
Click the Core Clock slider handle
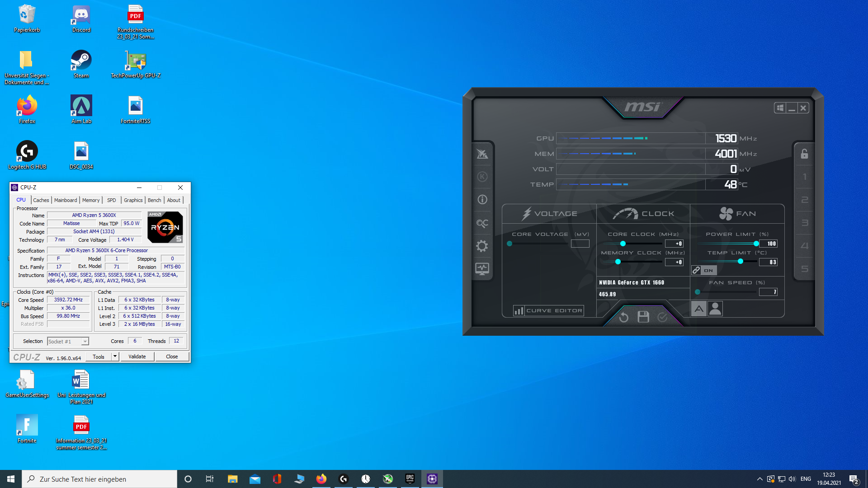coord(623,244)
